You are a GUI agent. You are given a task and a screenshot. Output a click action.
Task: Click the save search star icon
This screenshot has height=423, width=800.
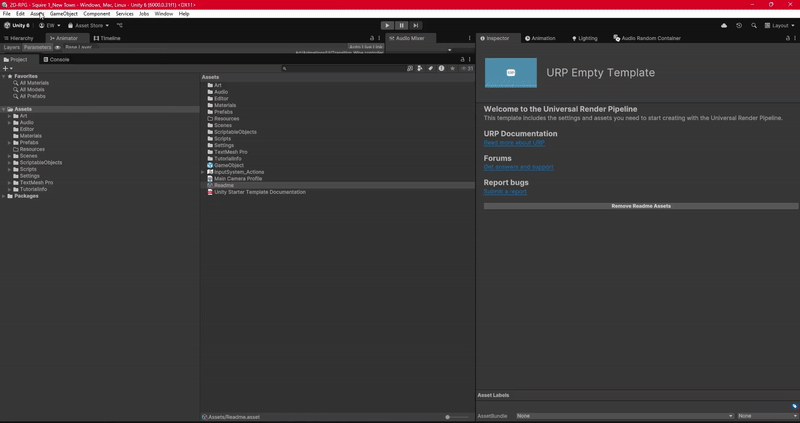(452, 68)
